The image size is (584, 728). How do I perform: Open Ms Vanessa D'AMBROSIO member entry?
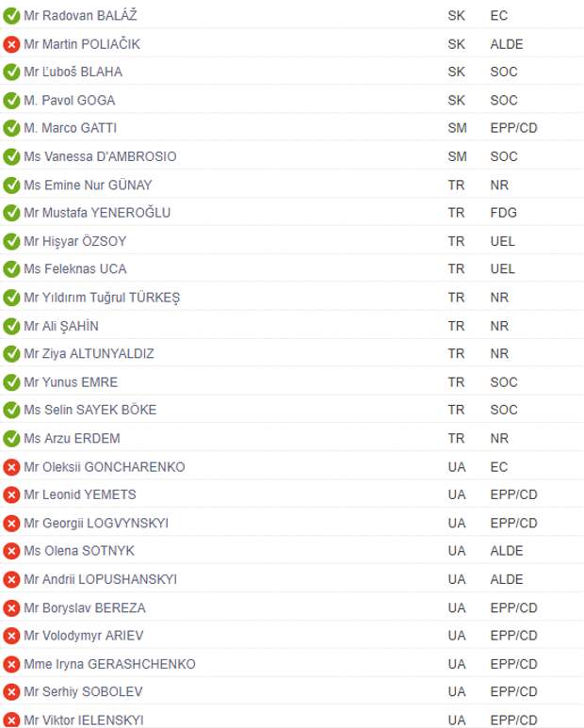pyautogui.click(x=100, y=156)
